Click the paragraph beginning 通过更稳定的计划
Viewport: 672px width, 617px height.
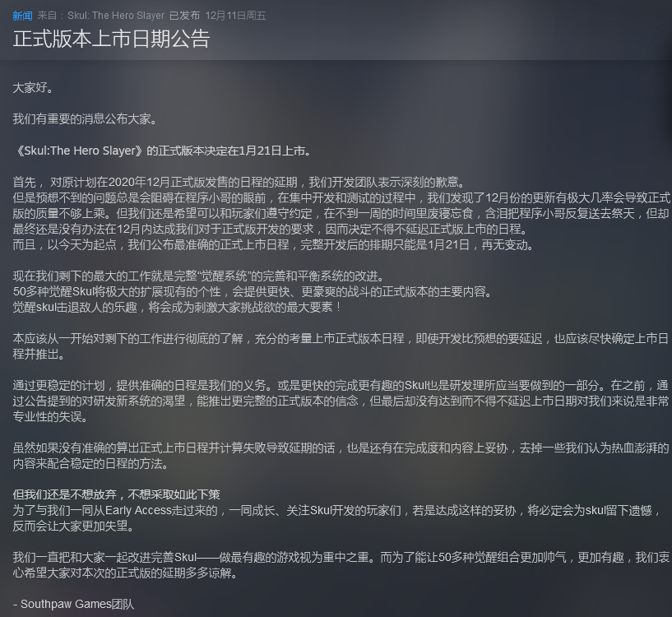[341, 401]
